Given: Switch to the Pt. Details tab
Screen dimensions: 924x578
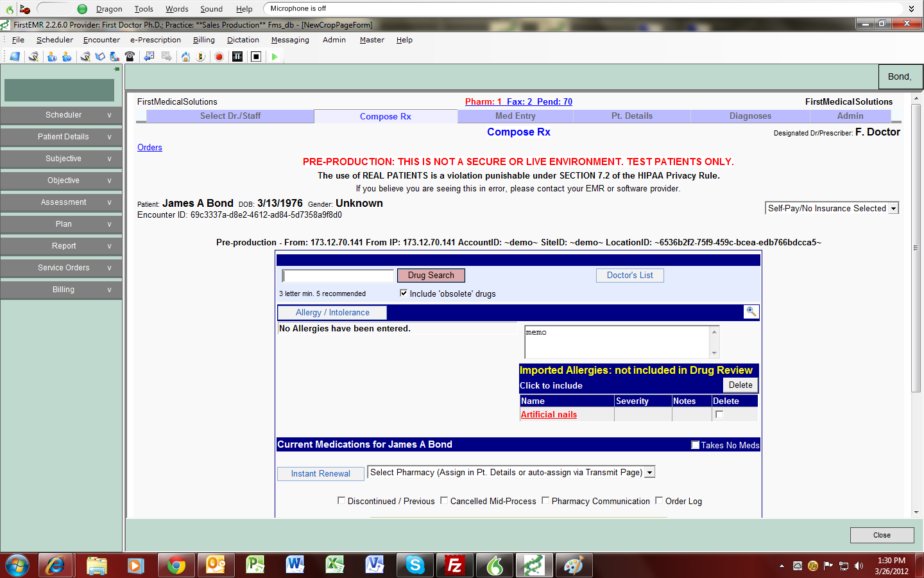Looking at the screenshot, I should pyautogui.click(x=632, y=116).
